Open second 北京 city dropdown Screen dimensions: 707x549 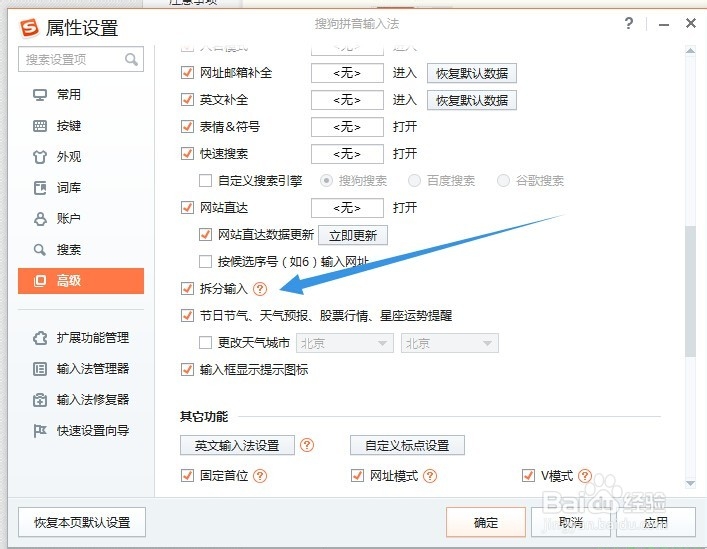tap(450, 343)
